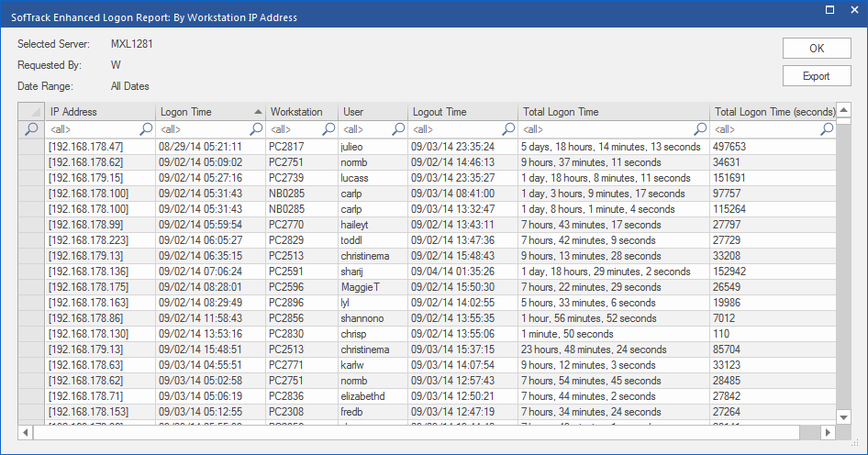The width and height of the screenshot is (868, 455).
Task: Sort by the Logout Time column header
Action: pyautogui.click(x=440, y=112)
